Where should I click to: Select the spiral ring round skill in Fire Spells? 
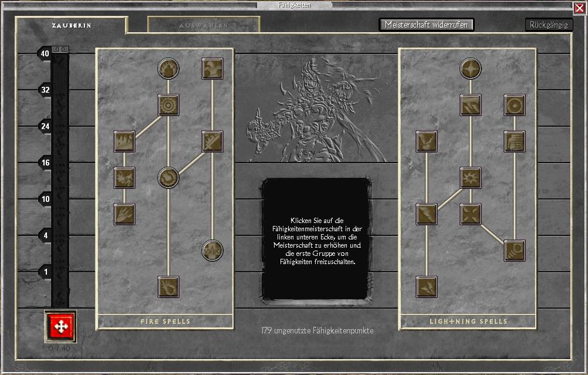(168, 177)
